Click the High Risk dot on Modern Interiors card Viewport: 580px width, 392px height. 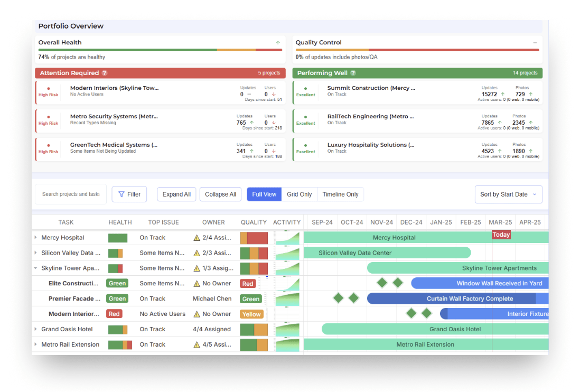click(x=49, y=89)
